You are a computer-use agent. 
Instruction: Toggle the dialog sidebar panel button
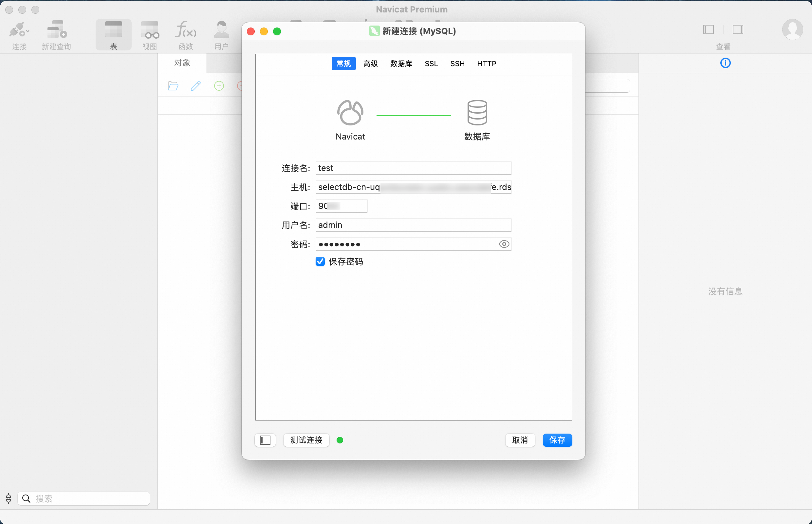[265, 440]
